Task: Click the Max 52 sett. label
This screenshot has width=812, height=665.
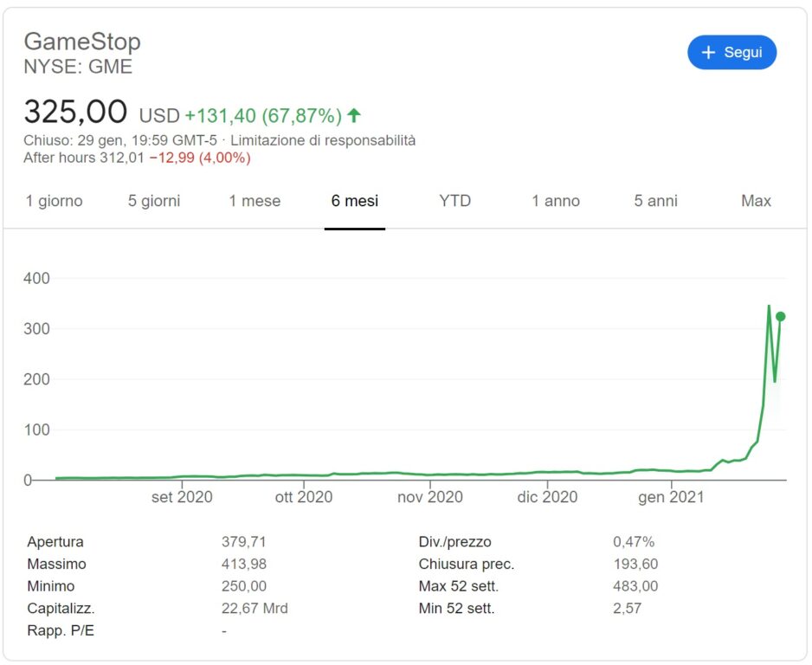Action: point(458,586)
